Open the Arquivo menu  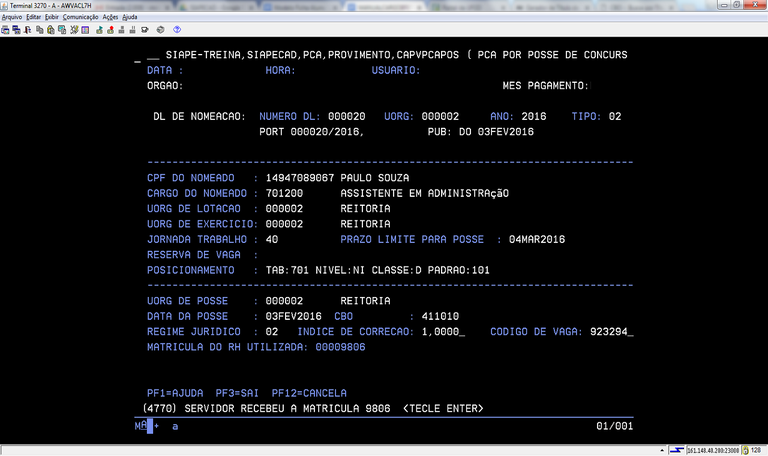pyautogui.click(x=12, y=17)
